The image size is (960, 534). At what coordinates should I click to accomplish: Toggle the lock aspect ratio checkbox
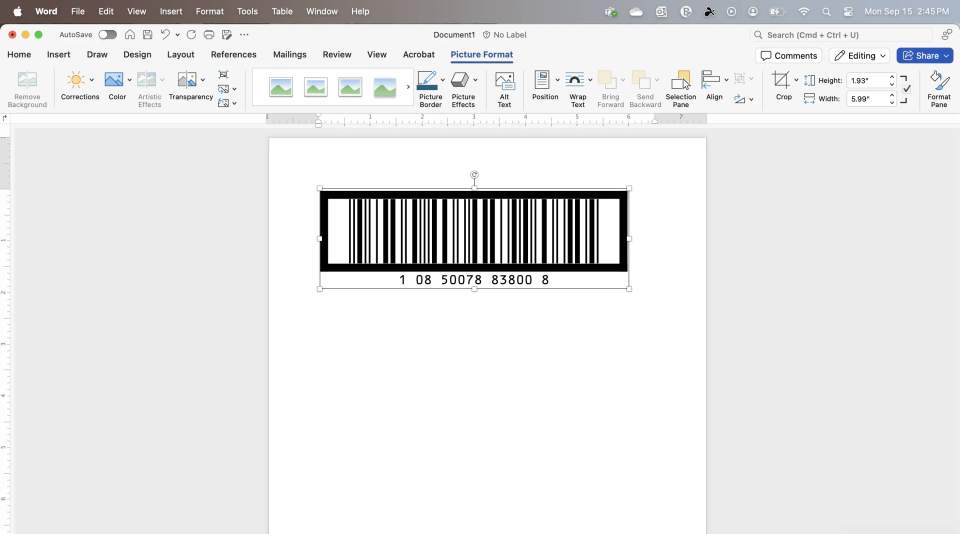[906, 89]
